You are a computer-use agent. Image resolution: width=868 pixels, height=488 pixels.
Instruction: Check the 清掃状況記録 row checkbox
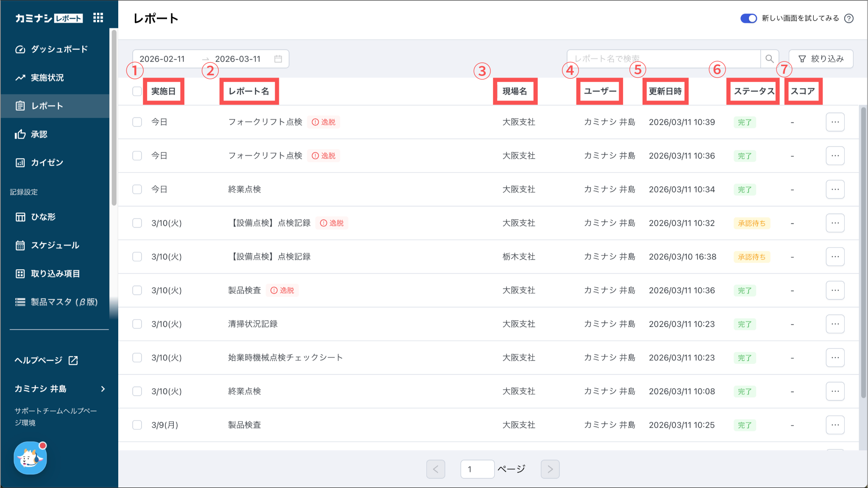(137, 324)
